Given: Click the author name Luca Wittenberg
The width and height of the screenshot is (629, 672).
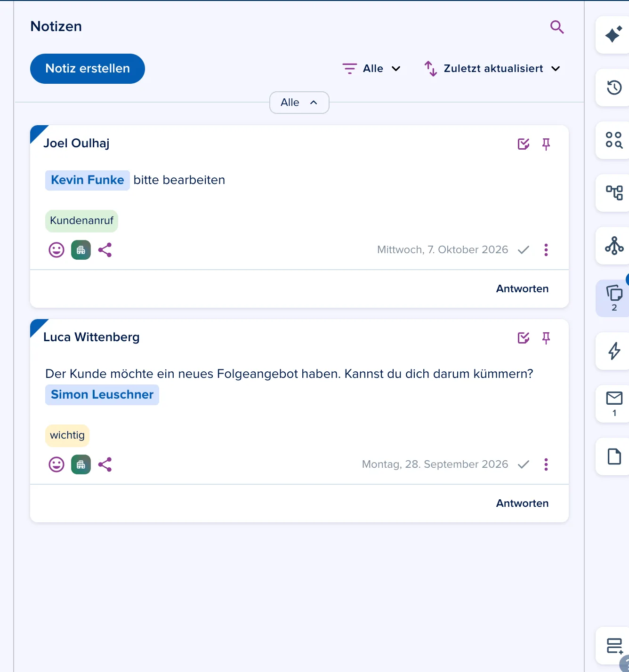Looking at the screenshot, I should click(x=91, y=337).
